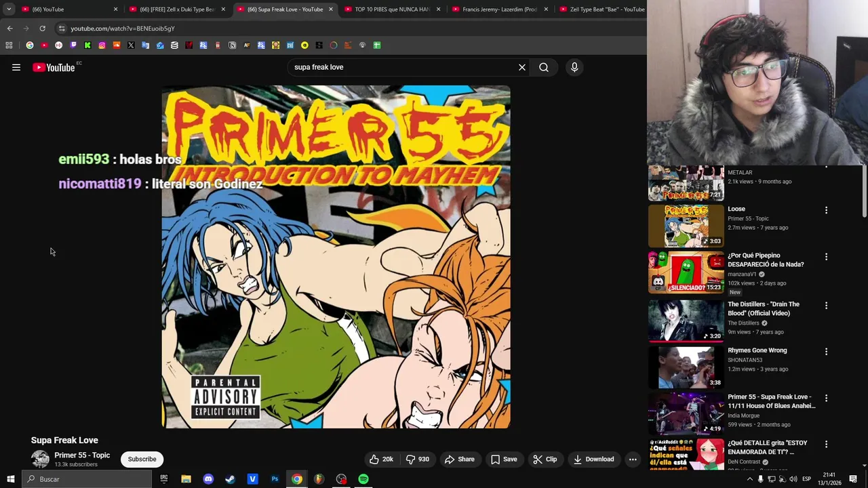The height and width of the screenshot is (488, 868).
Task: Open options for Supa Freak Love 11/11 video
Action: point(826,398)
